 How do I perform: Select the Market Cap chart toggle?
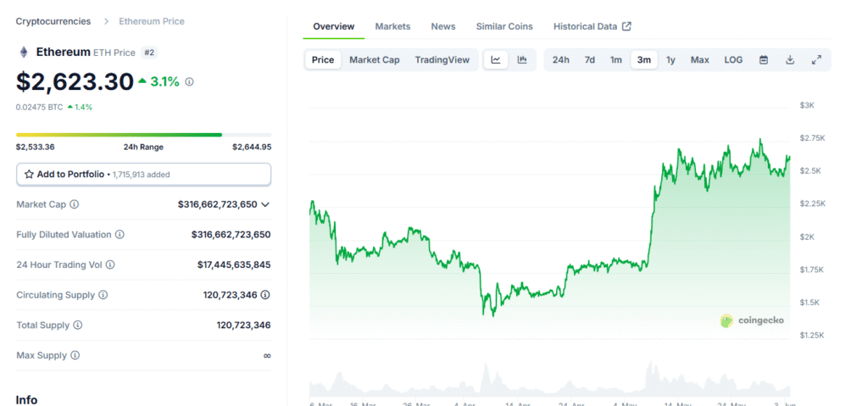click(x=374, y=60)
